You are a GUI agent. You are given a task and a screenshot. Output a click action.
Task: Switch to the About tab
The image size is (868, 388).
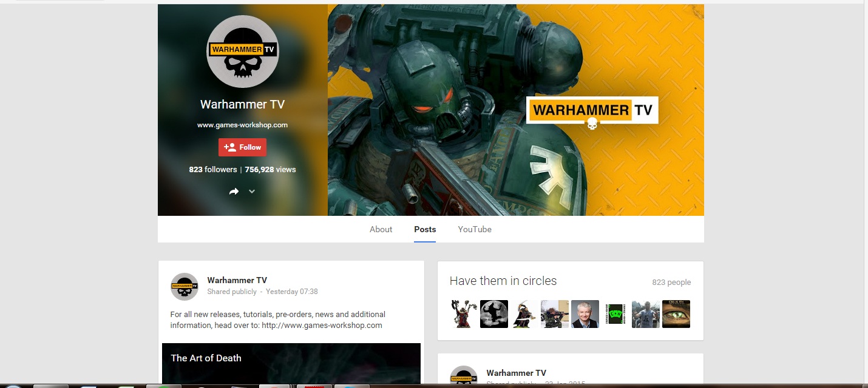pyautogui.click(x=381, y=229)
